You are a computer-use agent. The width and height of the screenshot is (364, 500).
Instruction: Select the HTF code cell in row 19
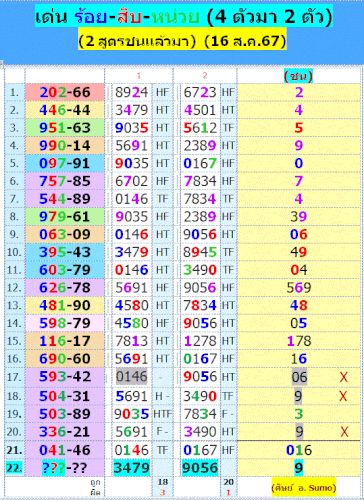[162, 414]
